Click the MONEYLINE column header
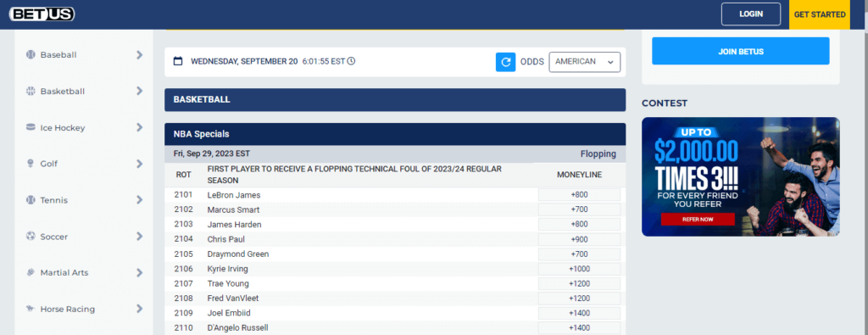The width and height of the screenshot is (868, 335). point(579,175)
